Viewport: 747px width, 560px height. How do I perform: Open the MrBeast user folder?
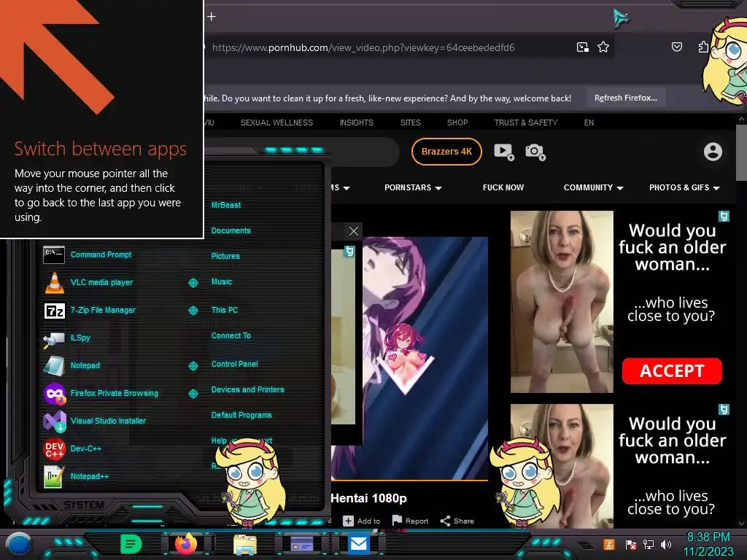[x=226, y=205]
